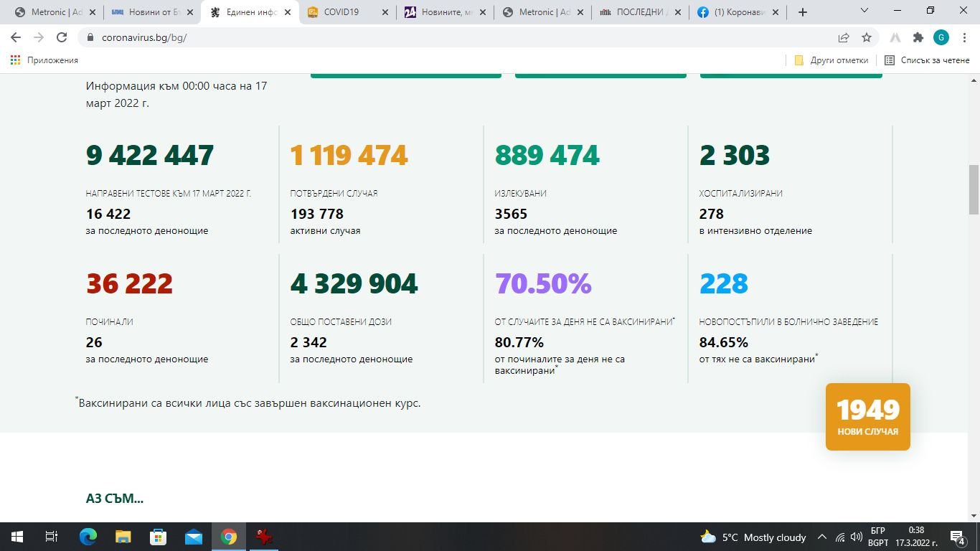Screen dimensions: 980x551
Task: Click the address bar URL
Action: [143, 37]
